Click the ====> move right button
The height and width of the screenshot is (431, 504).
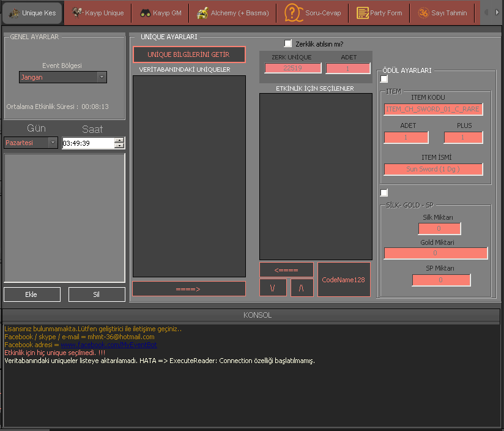click(x=189, y=289)
